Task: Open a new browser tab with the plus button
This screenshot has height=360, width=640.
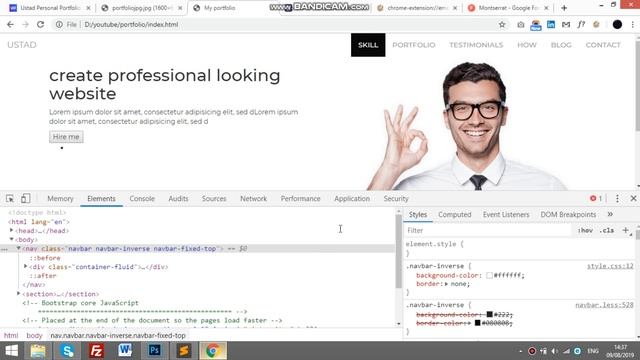Action: tap(564, 8)
